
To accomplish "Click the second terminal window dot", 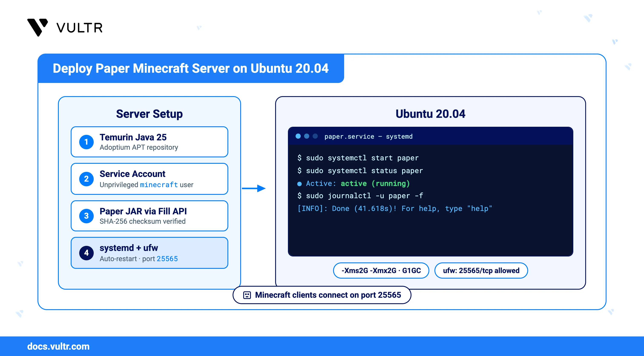I will point(306,136).
